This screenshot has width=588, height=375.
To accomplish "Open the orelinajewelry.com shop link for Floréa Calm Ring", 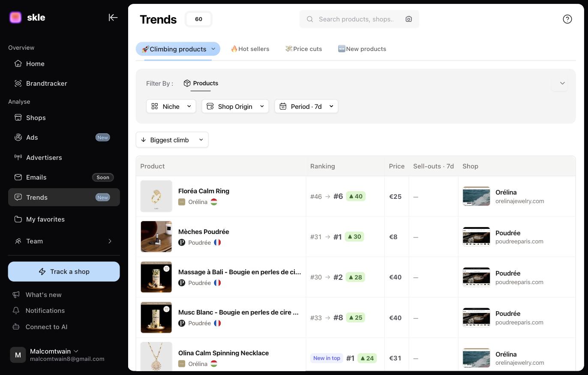I will click(x=520, y=201).
